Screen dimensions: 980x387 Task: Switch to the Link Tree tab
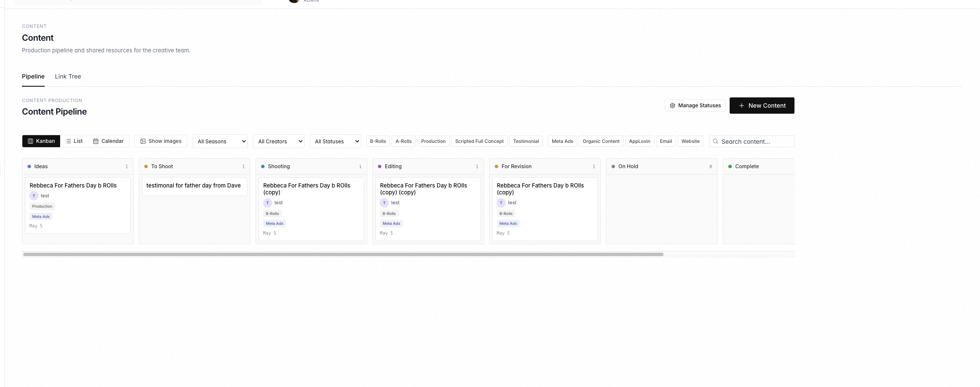(x=67, y=76)
